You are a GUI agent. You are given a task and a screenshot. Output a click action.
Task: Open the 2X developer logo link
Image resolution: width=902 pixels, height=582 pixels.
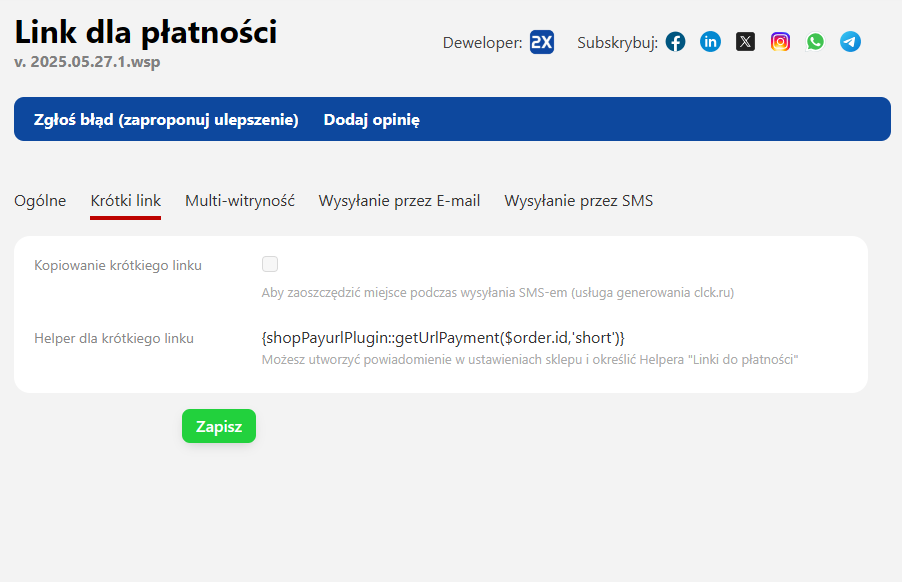(541, 42)
